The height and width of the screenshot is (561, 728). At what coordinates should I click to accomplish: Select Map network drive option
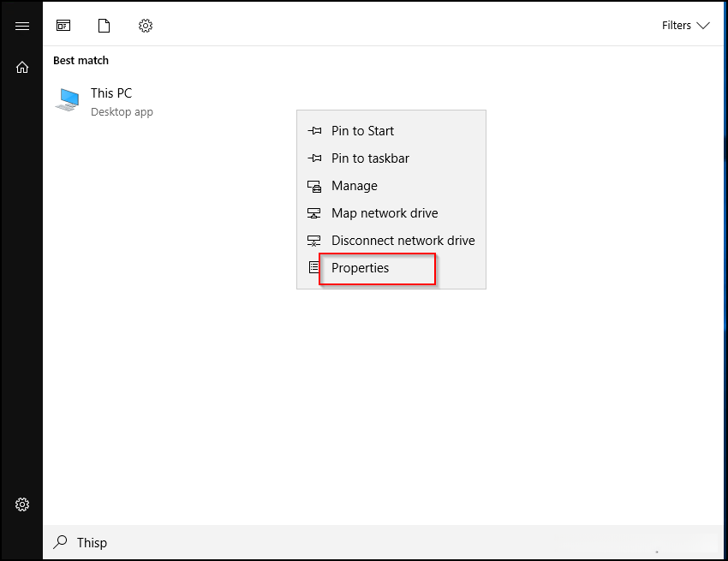click(385, 213)
